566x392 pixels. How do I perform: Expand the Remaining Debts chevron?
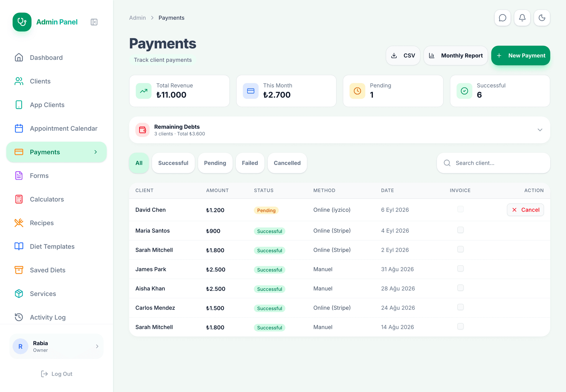pyautogui.click(x=540, y=130)
